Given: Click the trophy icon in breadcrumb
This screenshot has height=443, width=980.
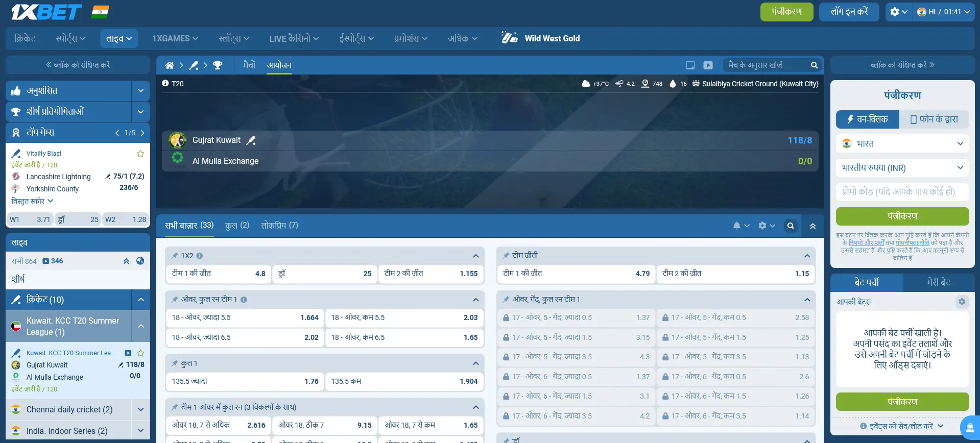Looking at the screenshot, I should coord(218,65).
